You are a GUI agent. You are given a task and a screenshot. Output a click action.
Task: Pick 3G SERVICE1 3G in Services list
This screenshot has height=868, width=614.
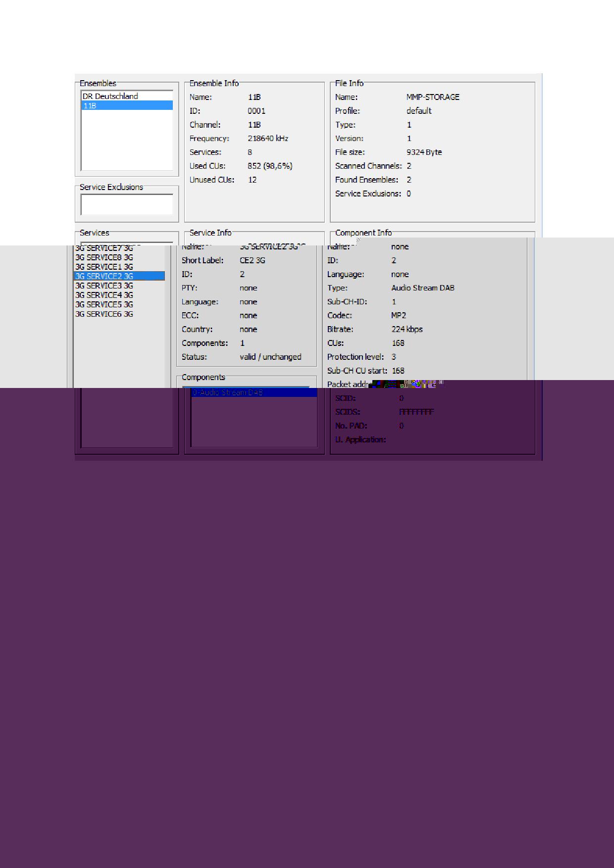point(104,267)
